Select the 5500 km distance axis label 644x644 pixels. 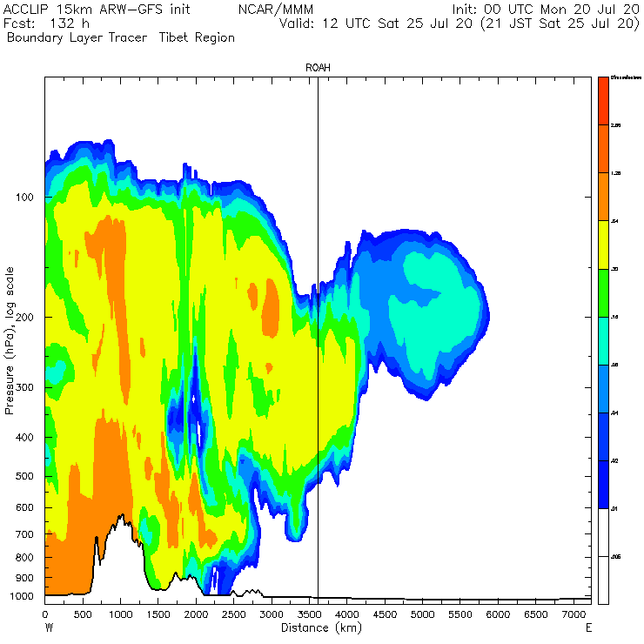(x=460, y=614)
